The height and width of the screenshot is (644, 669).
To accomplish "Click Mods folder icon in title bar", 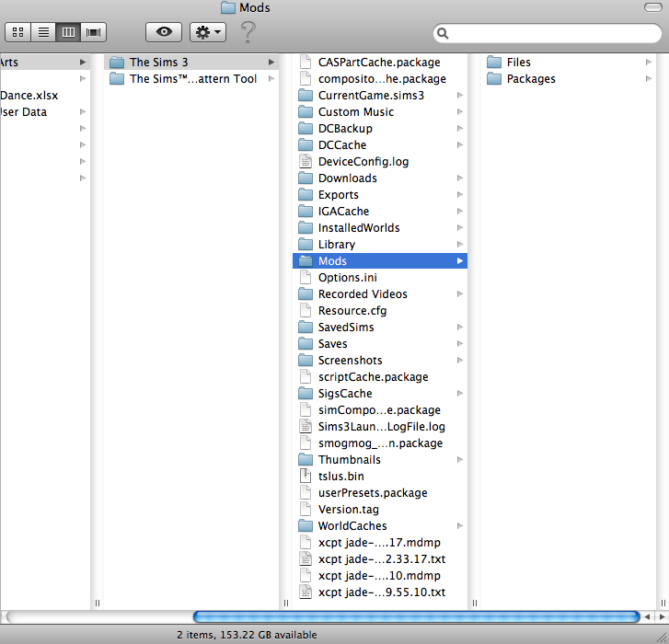I will pos(228,7).
